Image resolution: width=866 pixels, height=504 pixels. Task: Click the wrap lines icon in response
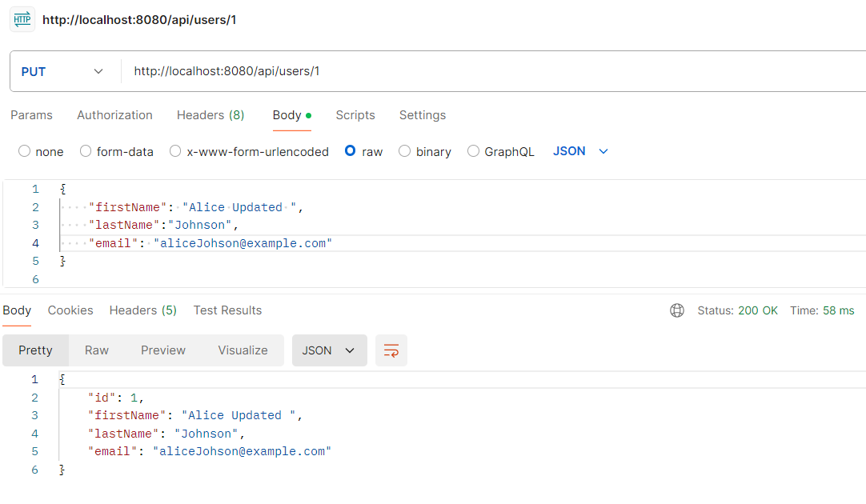[391, 350]
